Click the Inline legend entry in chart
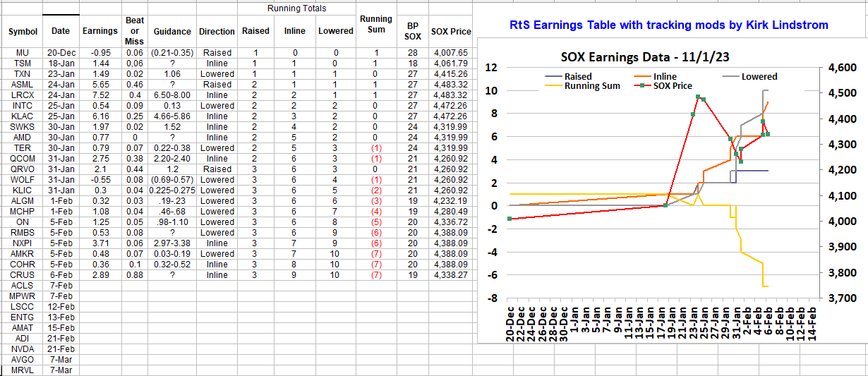 coord(664,76)
